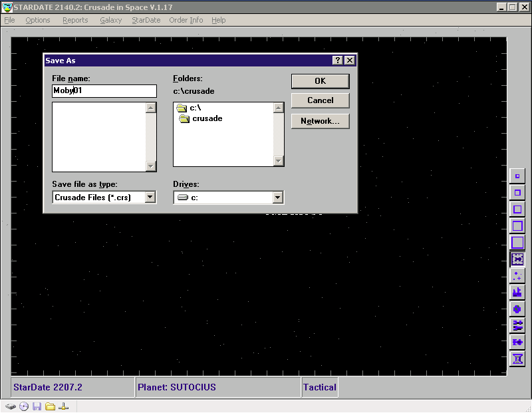532x413 pixels.
Task: Select the smallest square zoom level button
Action: [x=517, y=176]
